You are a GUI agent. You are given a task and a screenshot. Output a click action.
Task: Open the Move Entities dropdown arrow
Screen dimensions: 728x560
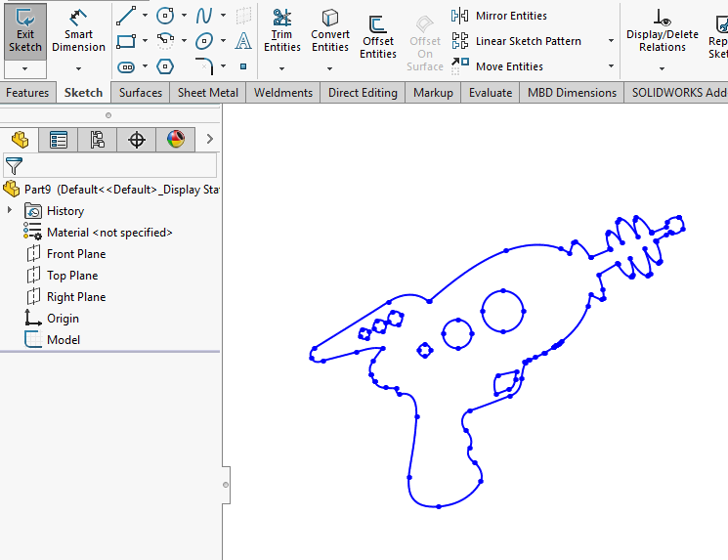tap(611, 66)
